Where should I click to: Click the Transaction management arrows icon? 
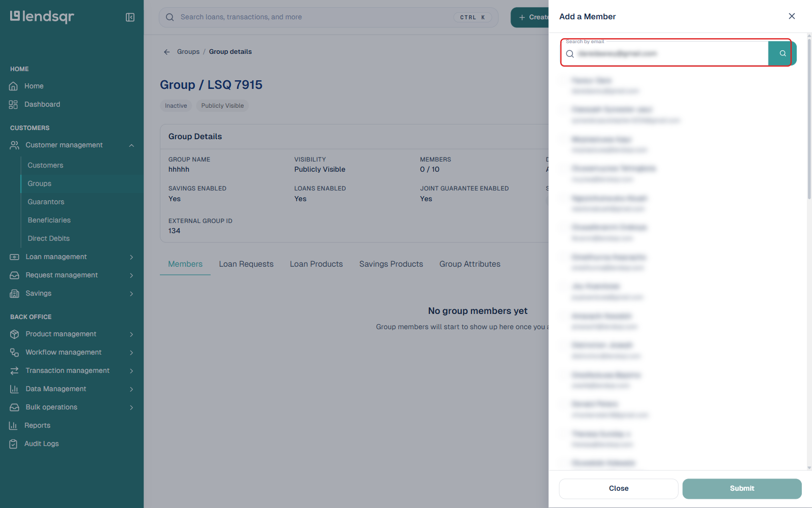click(15, 371)
